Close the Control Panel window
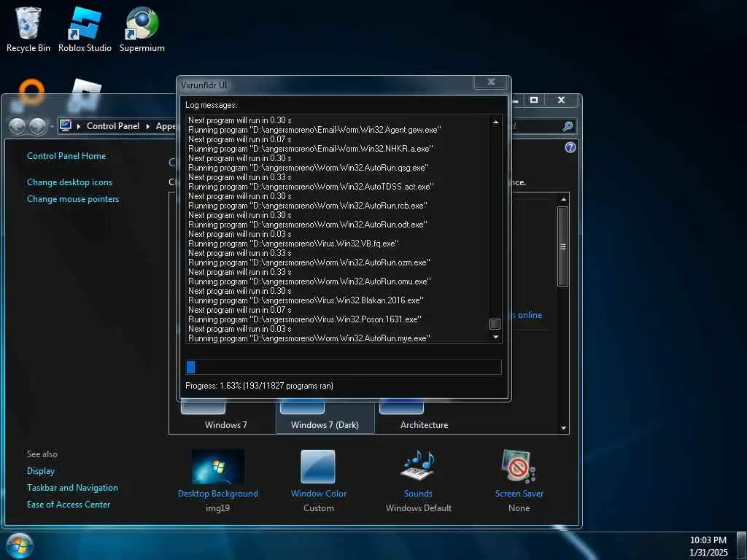 [561, 100]
